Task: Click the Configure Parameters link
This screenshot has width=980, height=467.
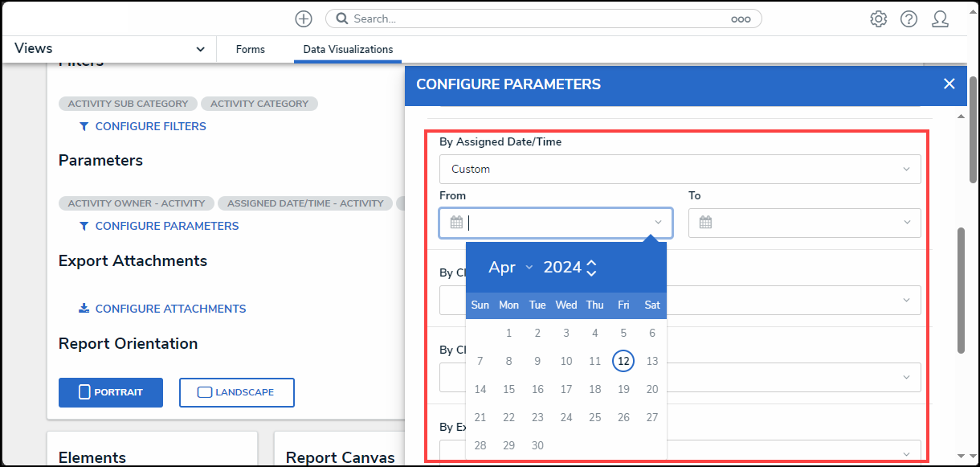Action: point(167,226)
